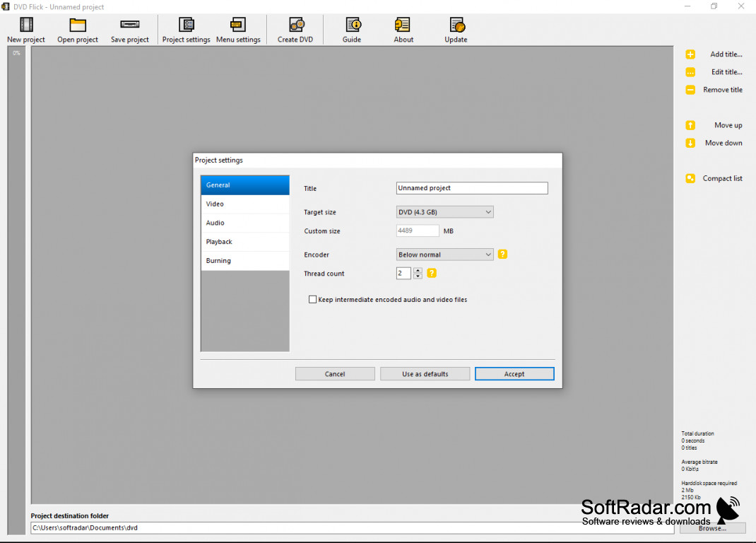Viewport: 756px width, 543px height.
Task: Open an existing project
Action: tap(77, 30)
